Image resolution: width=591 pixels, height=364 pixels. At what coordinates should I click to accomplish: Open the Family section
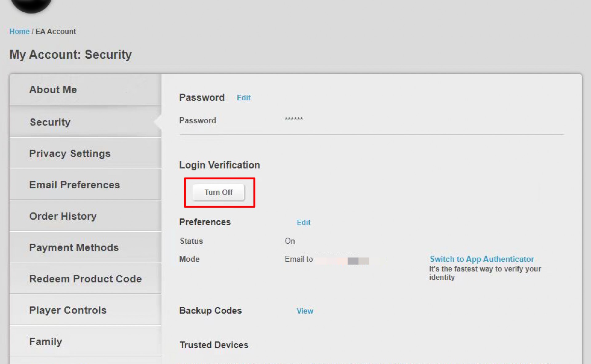pos(85,342)
